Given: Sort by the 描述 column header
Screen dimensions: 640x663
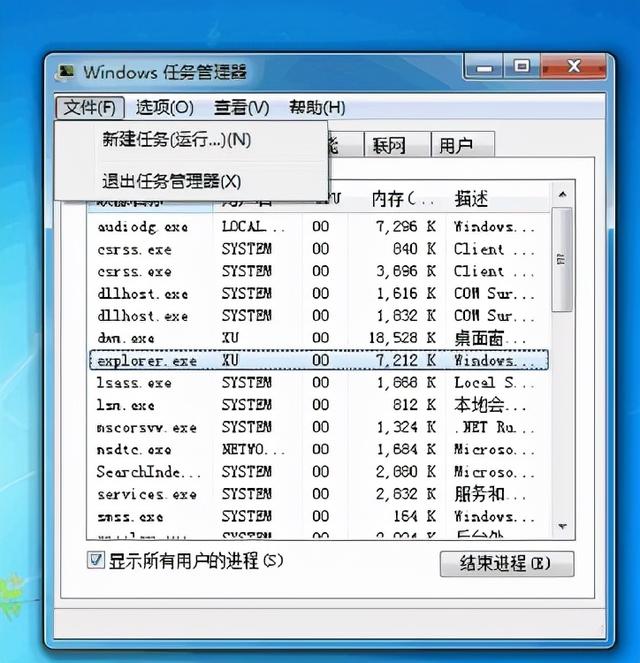Looking at the screenshot, I should point(499,199).
